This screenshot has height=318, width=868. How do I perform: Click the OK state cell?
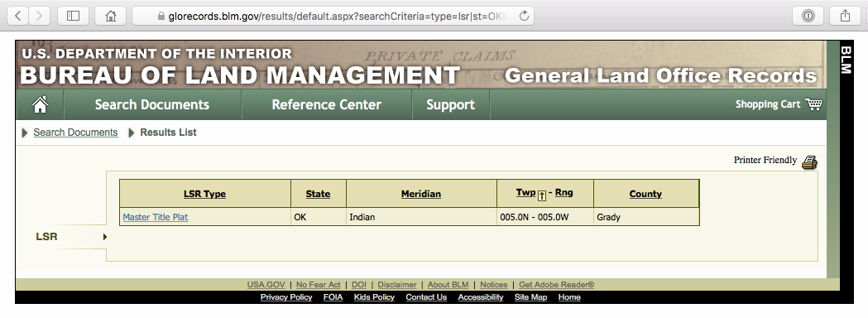(319, 217)
